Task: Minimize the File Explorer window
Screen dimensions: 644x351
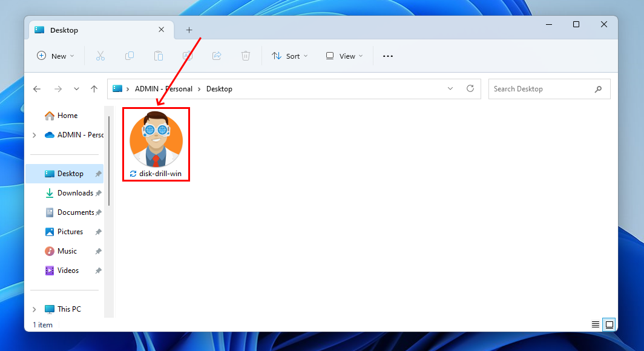Action: (549, 25)
